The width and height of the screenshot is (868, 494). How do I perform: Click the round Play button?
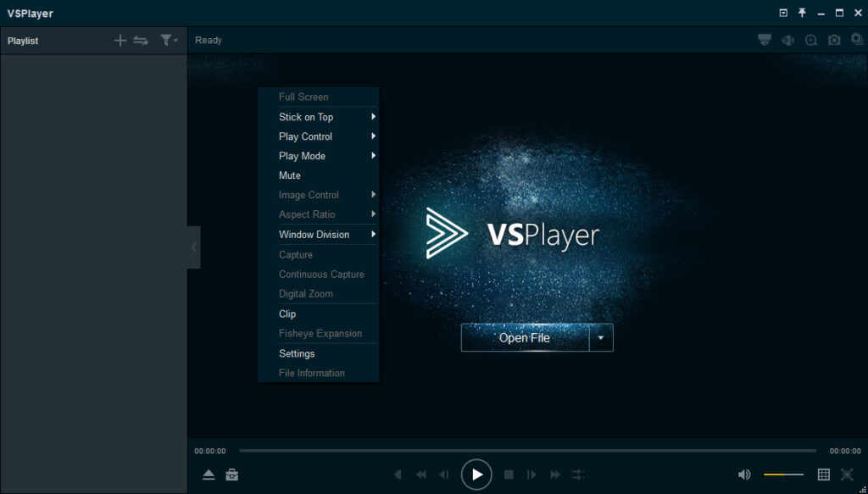[476, 474]
